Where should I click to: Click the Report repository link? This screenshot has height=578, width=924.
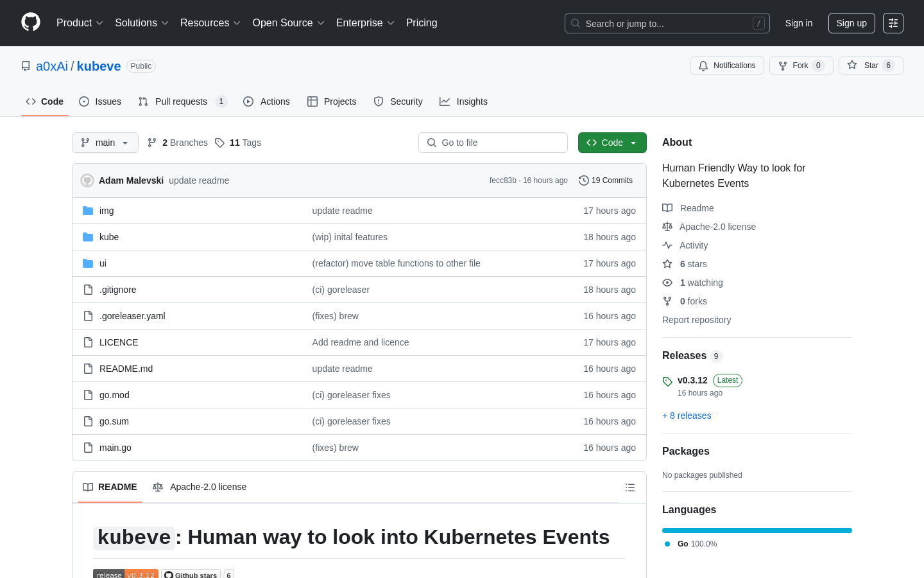pos(696,320)
